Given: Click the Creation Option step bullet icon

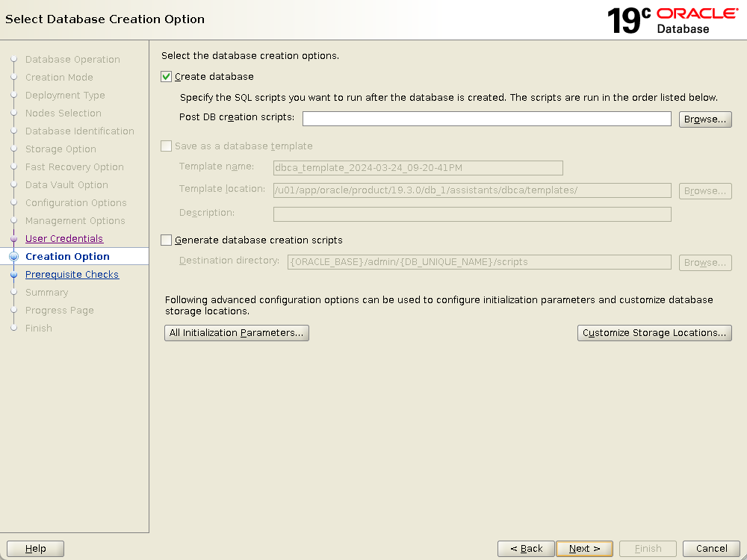Looking at the screenshot, I should coord(13,257).
